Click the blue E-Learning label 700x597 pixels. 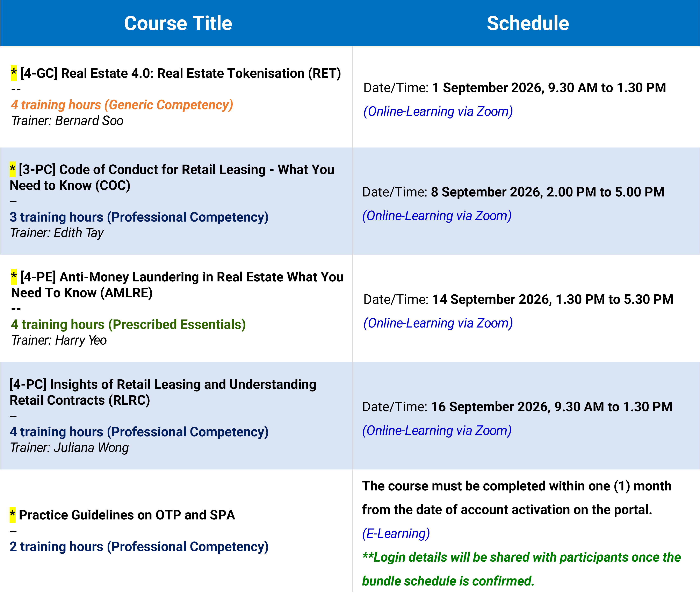396,533
